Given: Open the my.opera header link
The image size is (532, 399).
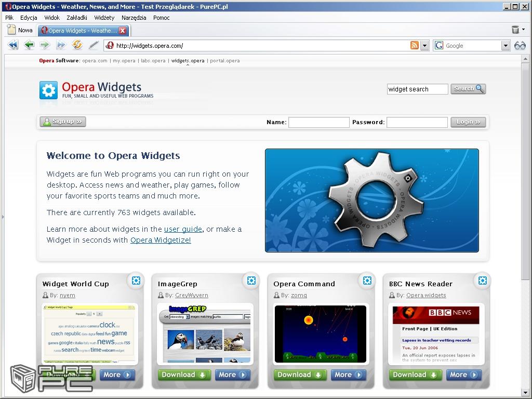Looking at the screenshot, I should point(124,61).
